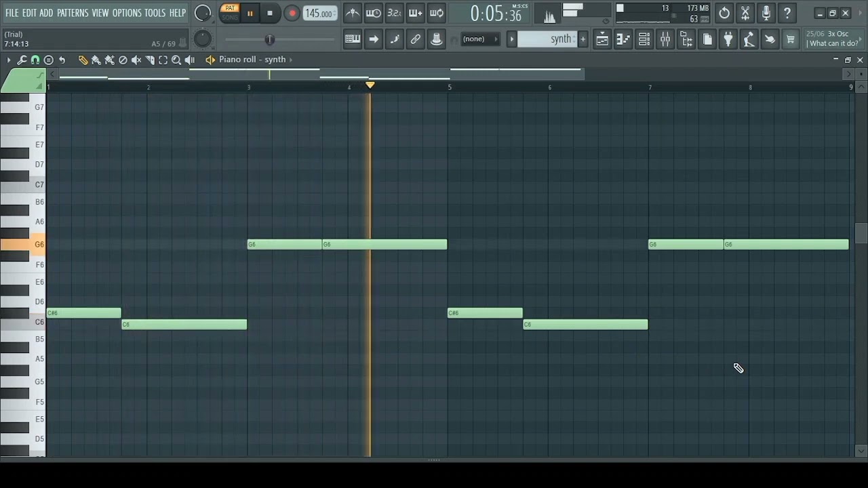Click the undo history circular arrow icon

(724, 14)
